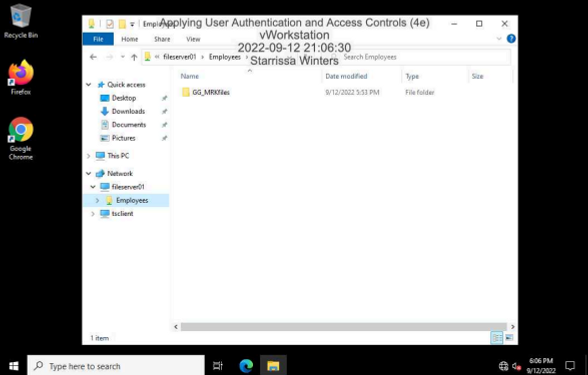Click the Properties quick access toolbar icon

[x=110, y=24]
